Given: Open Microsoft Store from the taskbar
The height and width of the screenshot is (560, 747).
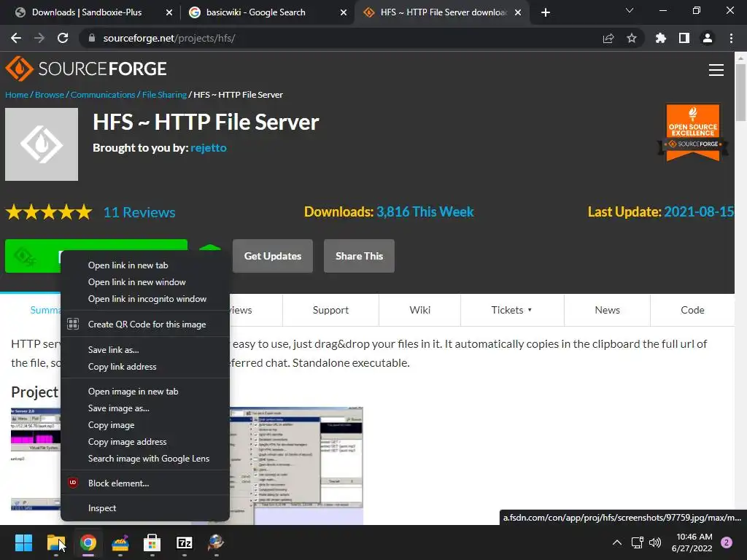Looking at the screenshot, I should click(x=152, y=542).
